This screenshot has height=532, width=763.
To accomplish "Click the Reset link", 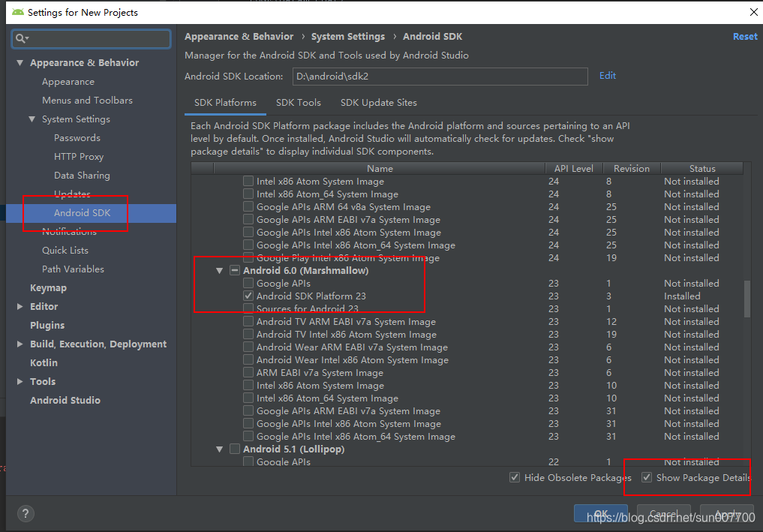I will click(x=744, y=36).
